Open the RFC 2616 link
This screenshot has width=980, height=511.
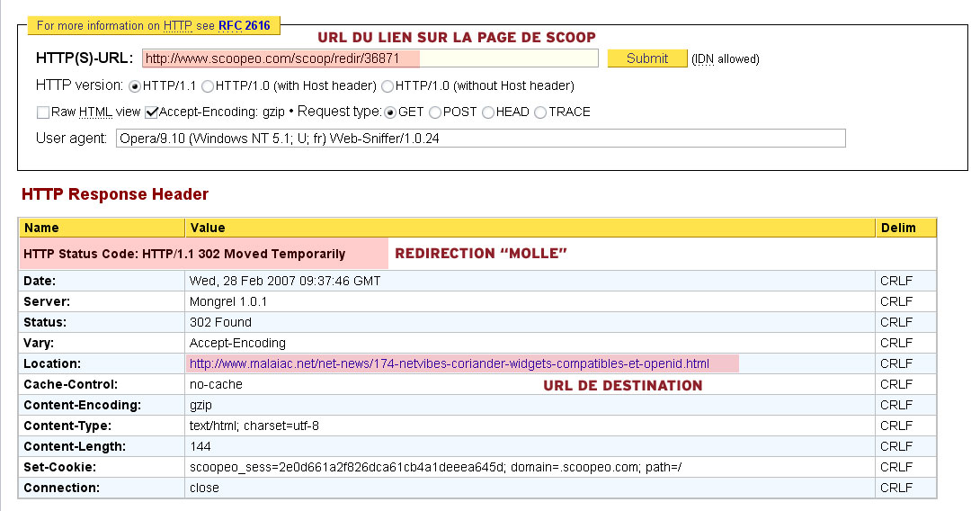click(x=244, y=26)
